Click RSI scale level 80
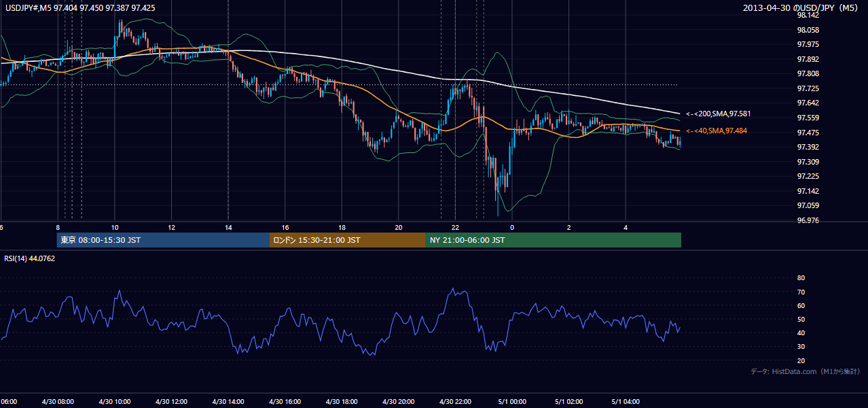This screenshot has width=868, height=408. click(801, 278)
